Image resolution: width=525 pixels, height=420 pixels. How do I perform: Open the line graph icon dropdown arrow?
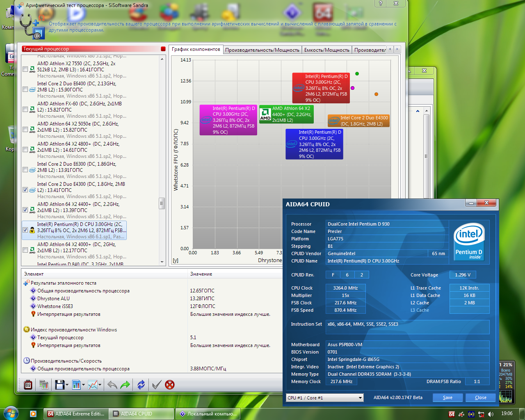tap(100, 385)
